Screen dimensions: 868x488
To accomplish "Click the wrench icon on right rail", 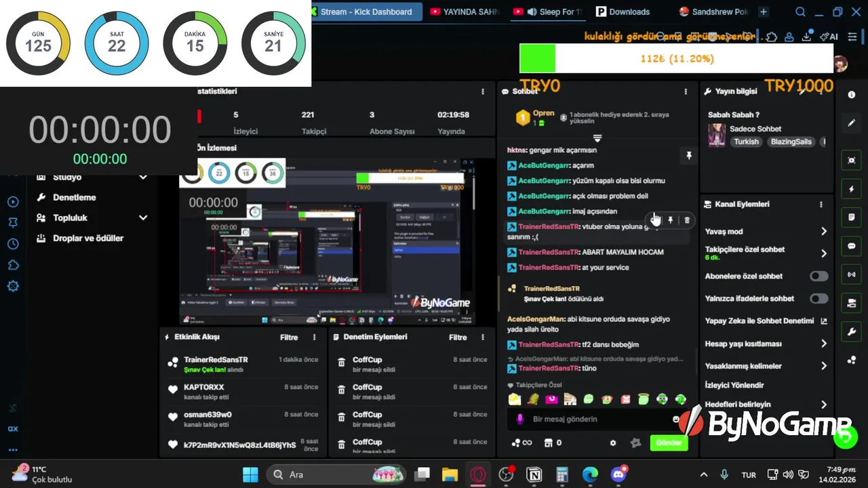I will [852, 331].
